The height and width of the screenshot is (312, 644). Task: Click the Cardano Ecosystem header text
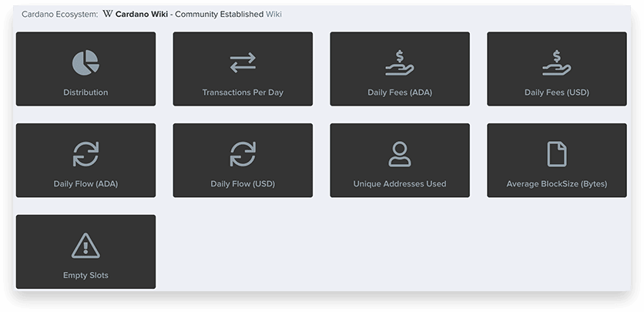59,15
